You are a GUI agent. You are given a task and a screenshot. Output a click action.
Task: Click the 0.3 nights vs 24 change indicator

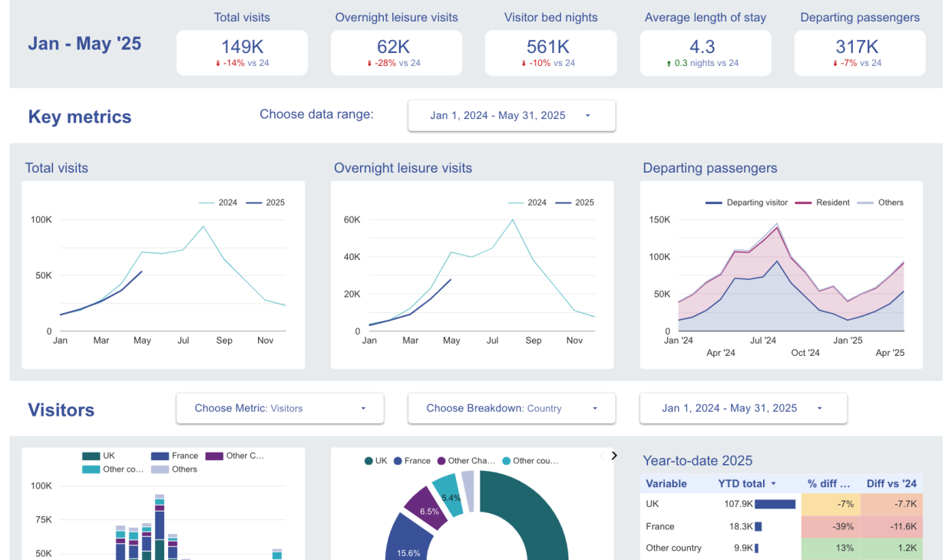pos(702,63)
